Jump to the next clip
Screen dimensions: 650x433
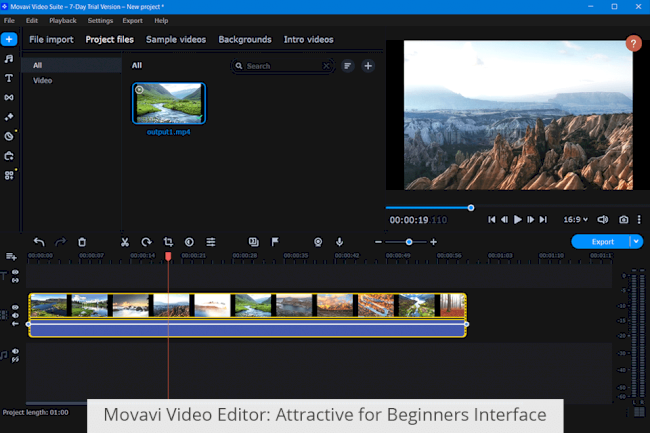(543, 220)
